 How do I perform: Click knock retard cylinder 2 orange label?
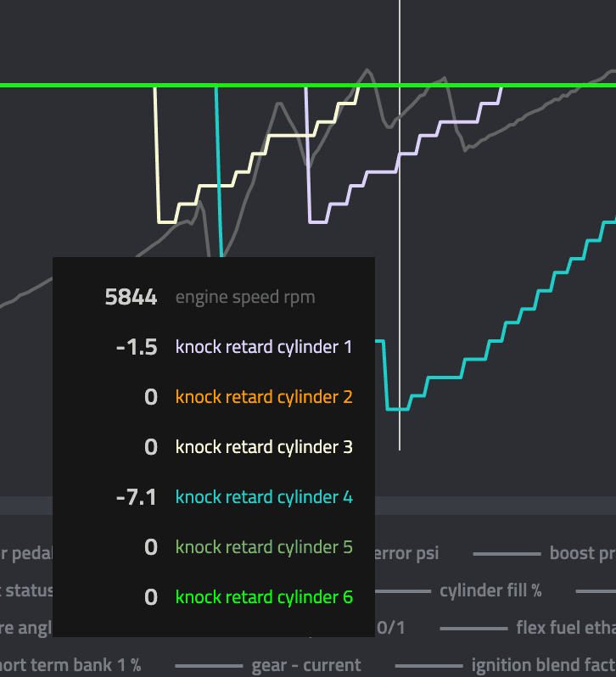coord(264,397)
